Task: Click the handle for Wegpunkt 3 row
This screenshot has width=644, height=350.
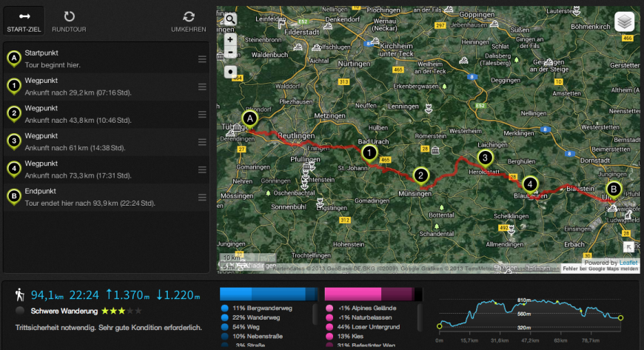Action: pyautogui.click(x=202, y=142)
